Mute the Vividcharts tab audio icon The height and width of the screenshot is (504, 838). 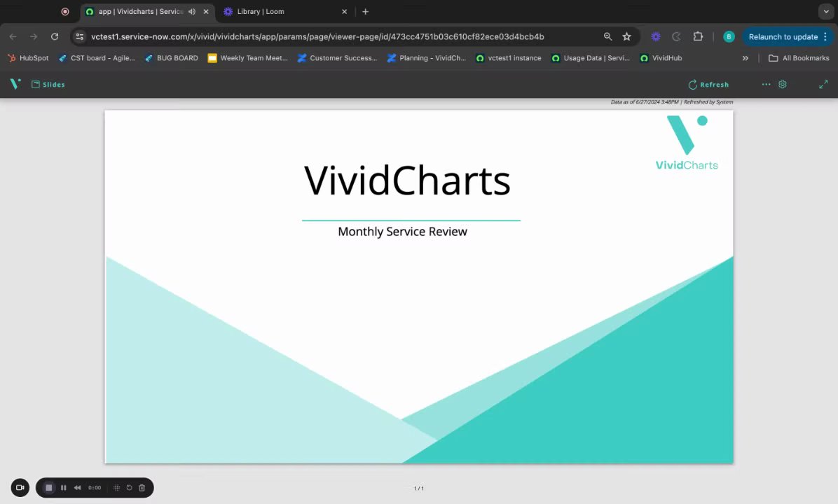click(192, 12)
